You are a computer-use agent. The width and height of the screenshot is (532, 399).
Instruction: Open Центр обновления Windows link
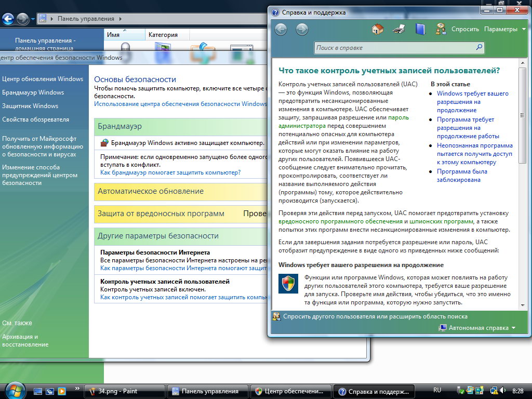click(x=43, y=79)
